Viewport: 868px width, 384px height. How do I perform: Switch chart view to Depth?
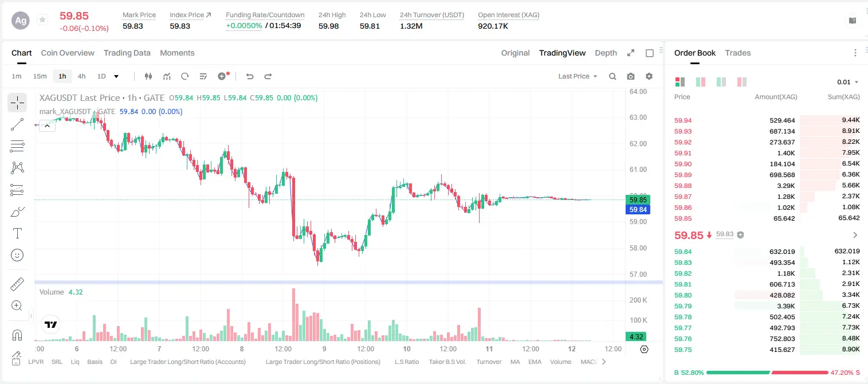606,53
